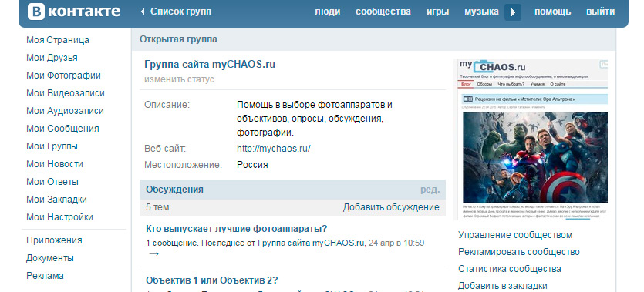Open the музыка menu item
Viewport: 644px width, 292px height.
481,12
